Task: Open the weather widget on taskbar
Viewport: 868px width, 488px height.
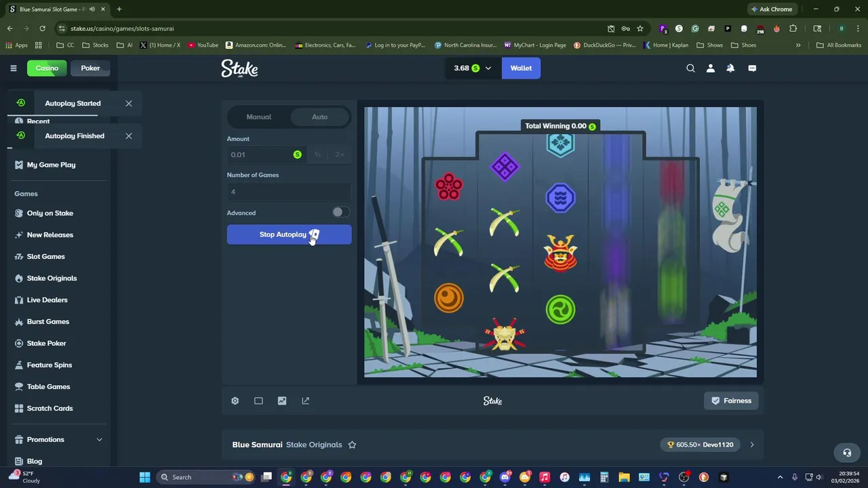Action: coord(24,477)
